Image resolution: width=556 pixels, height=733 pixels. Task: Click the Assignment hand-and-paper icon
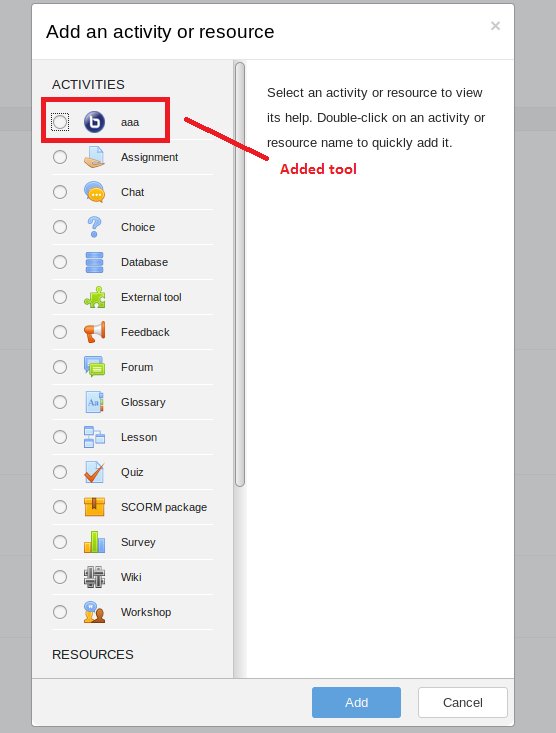94,157
